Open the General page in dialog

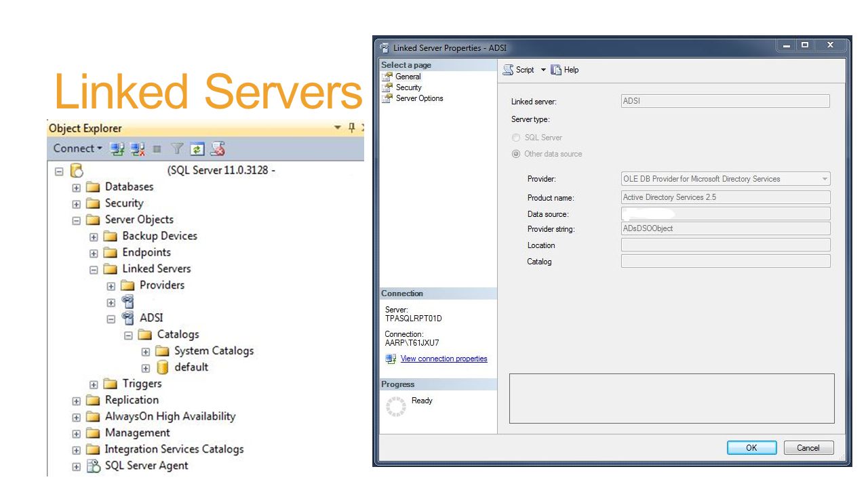408,77
